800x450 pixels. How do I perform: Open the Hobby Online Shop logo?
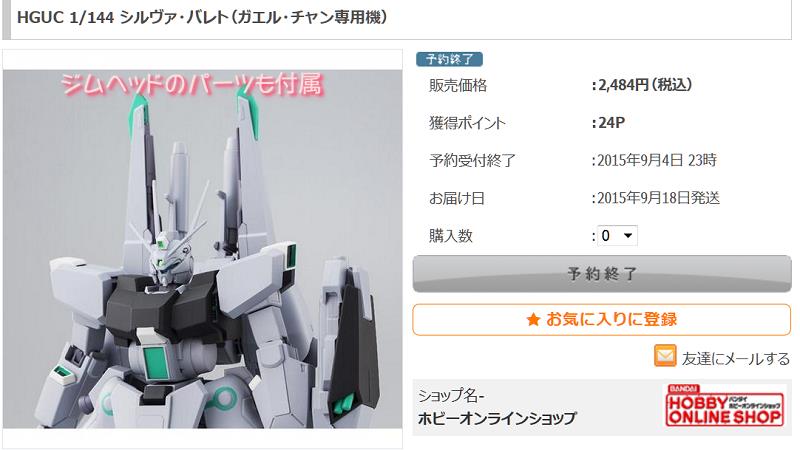point(724,405)
